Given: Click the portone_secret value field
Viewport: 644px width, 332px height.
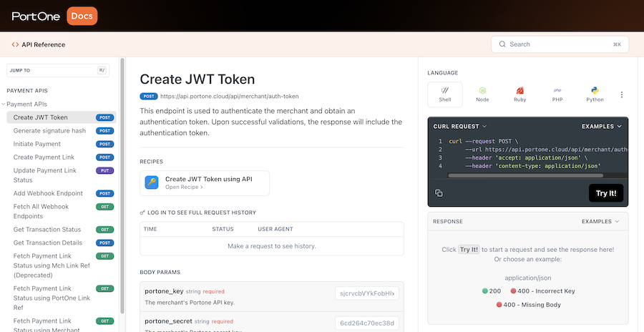Looking at the screenshot, I should click(367, 323).
